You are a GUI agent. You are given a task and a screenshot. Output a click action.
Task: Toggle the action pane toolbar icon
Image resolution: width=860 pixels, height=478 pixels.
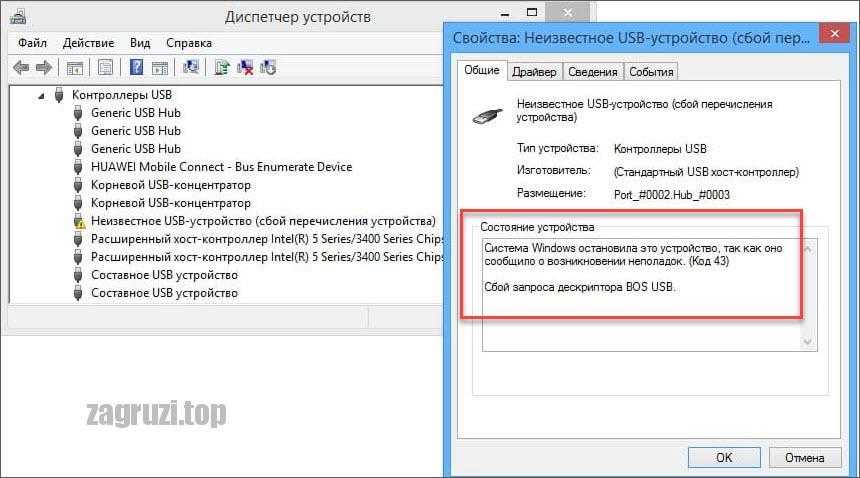click(160, 69)
